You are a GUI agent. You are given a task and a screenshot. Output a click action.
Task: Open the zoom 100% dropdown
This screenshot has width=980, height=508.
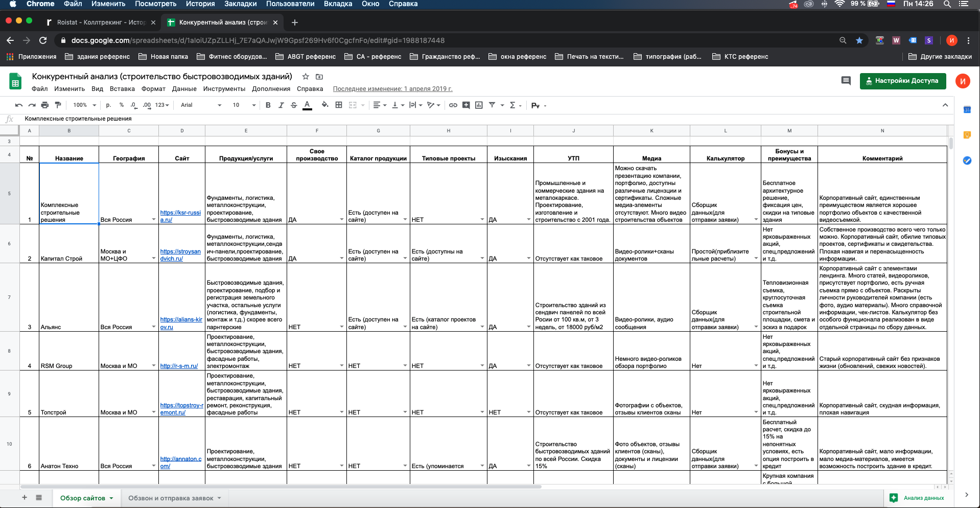(x=84, y=105)
